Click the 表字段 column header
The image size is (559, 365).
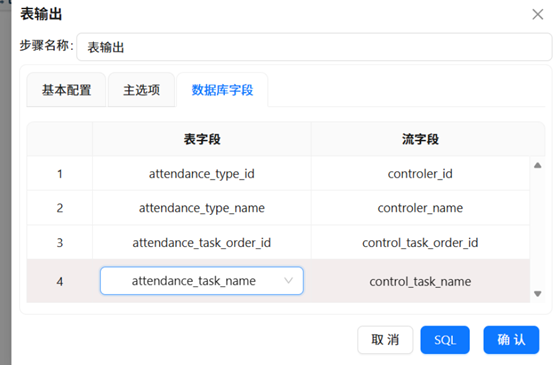202,139
